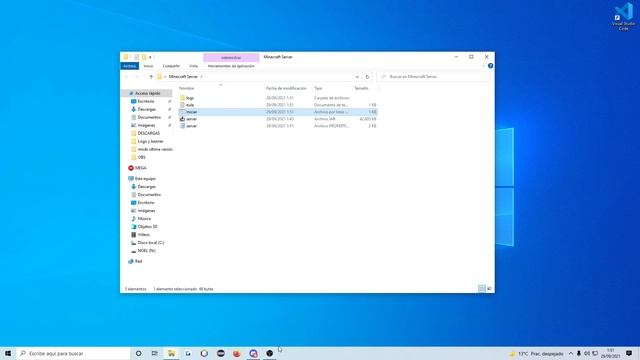Open the NOEL drive in sidebar

[146, 251]
